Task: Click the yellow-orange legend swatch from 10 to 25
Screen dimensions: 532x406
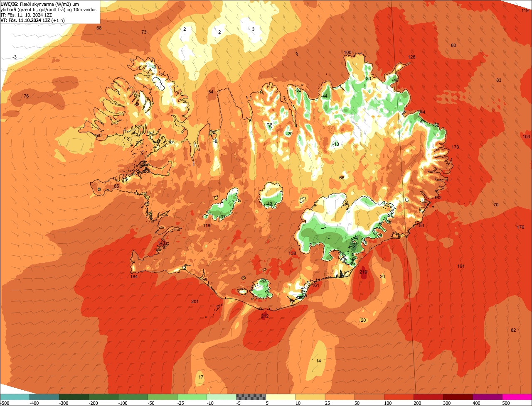Action: click(310, 397)
